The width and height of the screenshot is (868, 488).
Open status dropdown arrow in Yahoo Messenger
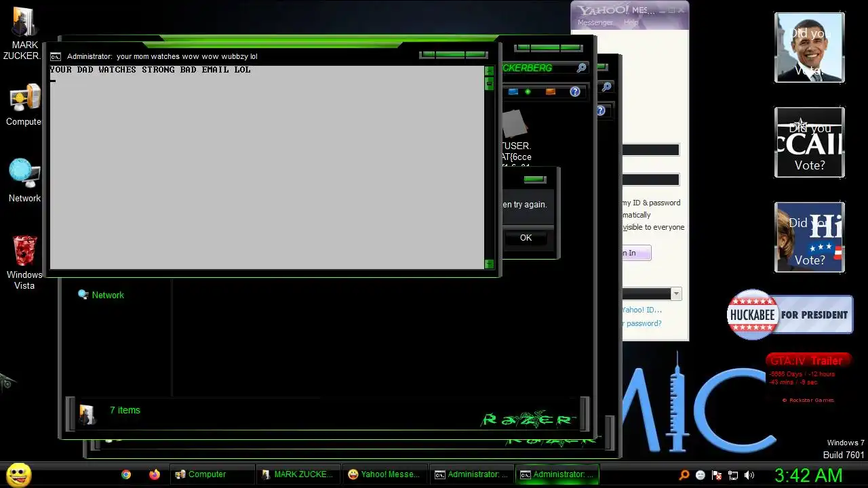point(676,293)
